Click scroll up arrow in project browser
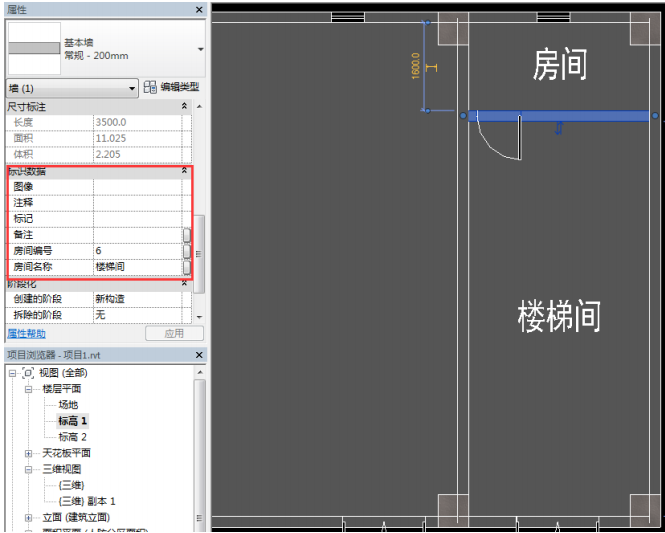The image size is (665, 533). (200, 372)
